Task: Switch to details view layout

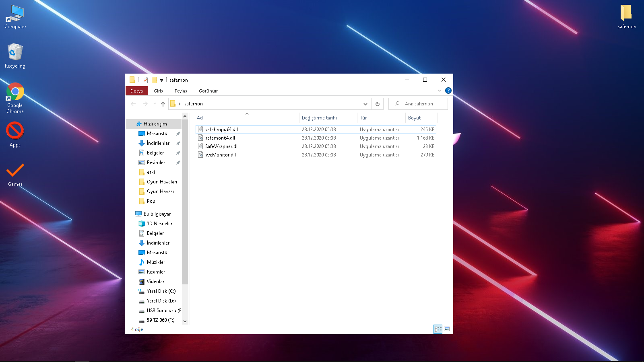Action: (x=438, y=329)
